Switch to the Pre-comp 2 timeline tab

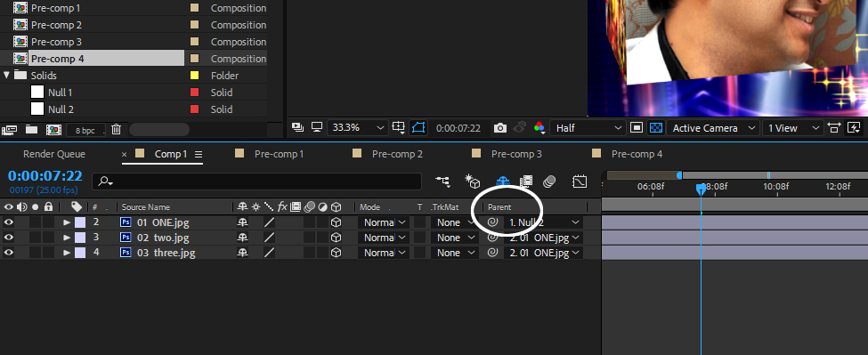pos(397,154)
